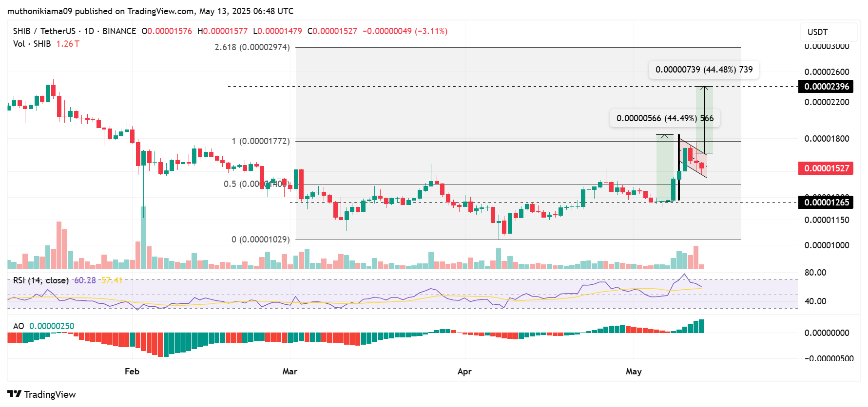The height and width of the screenshot is (407, 868).
Task: Open the USDT currency selector box
Action: (829, 32)
